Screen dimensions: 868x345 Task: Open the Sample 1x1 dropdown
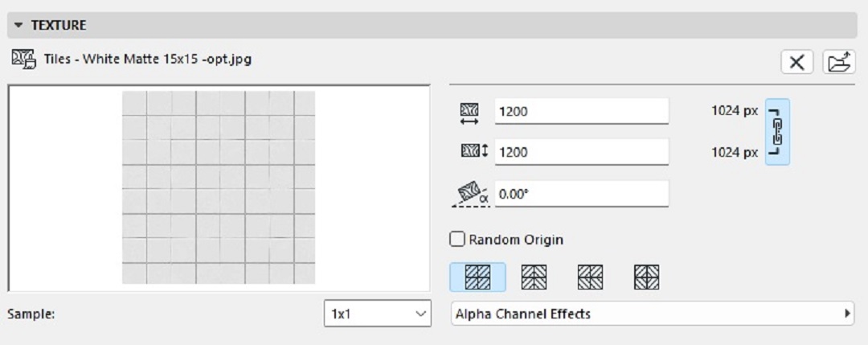(378, 314)
